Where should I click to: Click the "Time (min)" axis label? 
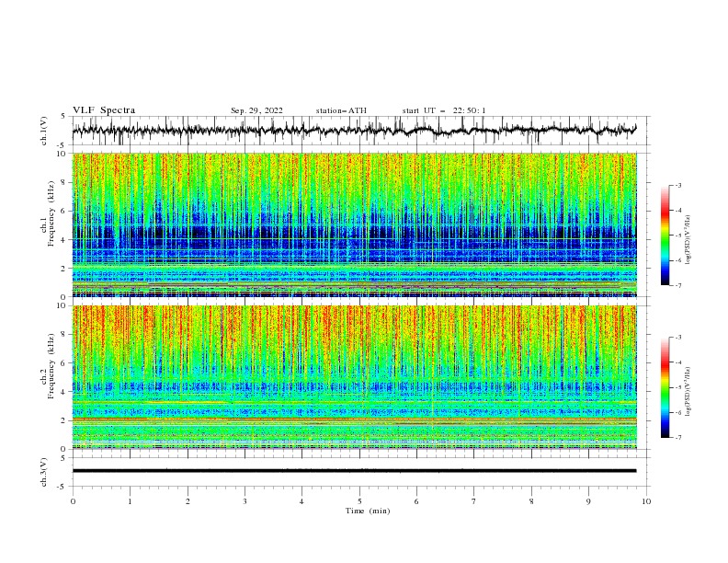368,511
